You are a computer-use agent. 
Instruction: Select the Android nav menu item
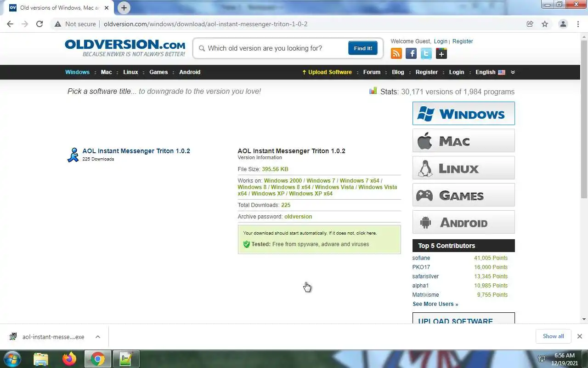(190, 72)
